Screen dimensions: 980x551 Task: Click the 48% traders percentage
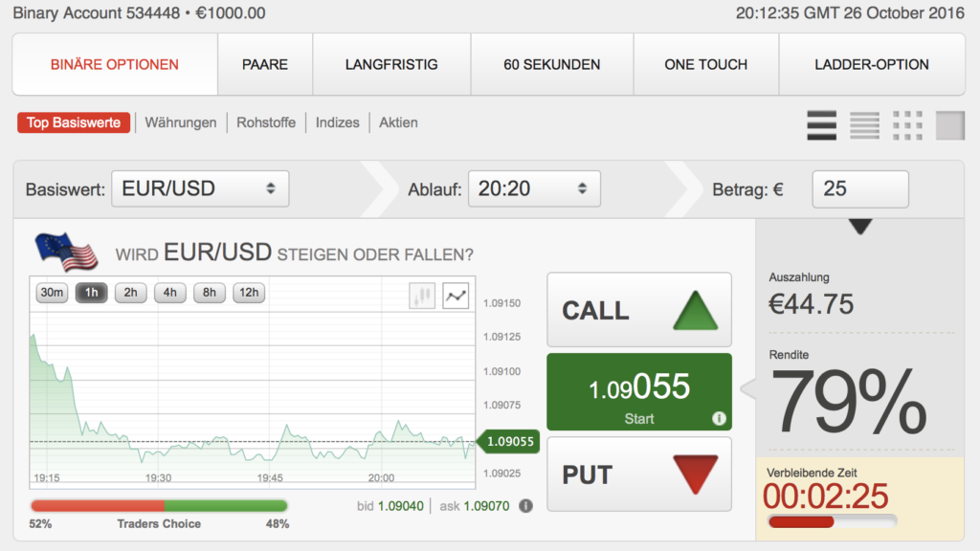point(278,524)
